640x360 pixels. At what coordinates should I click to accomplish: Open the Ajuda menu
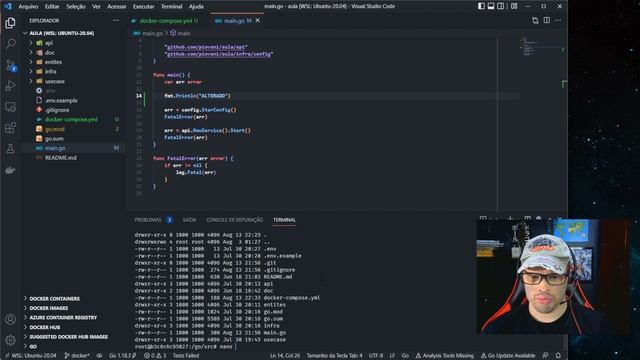[196, 6]
